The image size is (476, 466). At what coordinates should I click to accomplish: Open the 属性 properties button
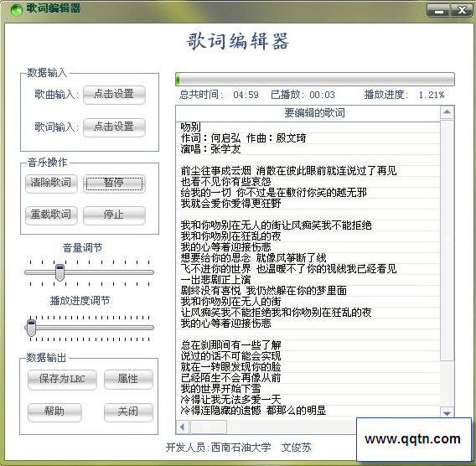[x=128, y=380]
